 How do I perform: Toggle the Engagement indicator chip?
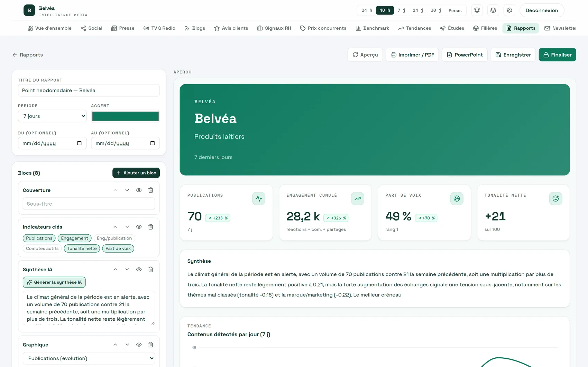coord(74,238)
